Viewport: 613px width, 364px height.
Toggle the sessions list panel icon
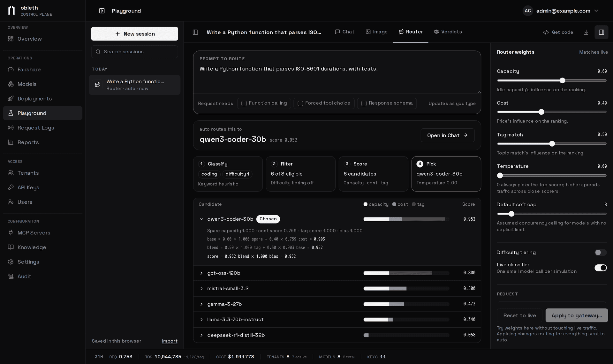click(x=195, y=32)
